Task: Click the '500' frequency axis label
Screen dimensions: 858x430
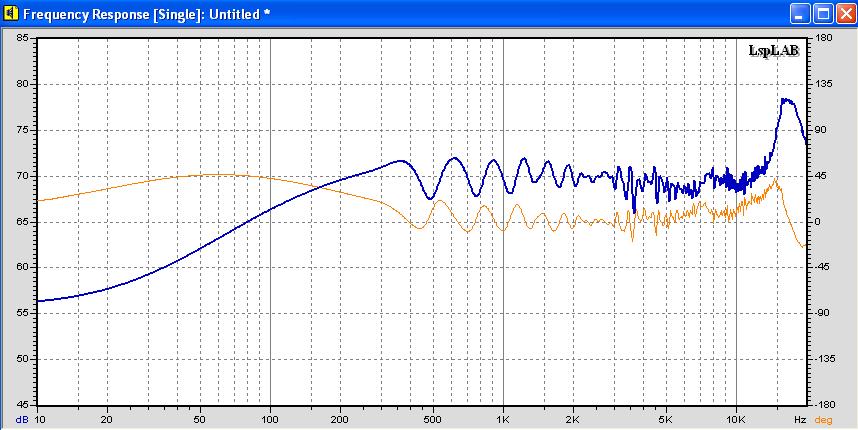Action: 433,420
